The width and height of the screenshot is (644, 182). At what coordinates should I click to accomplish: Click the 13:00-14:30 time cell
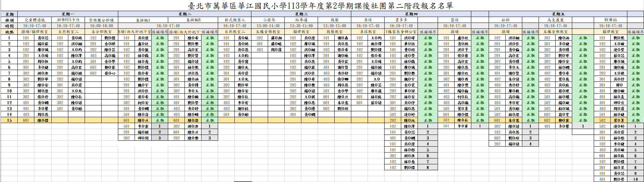point(268,26)
